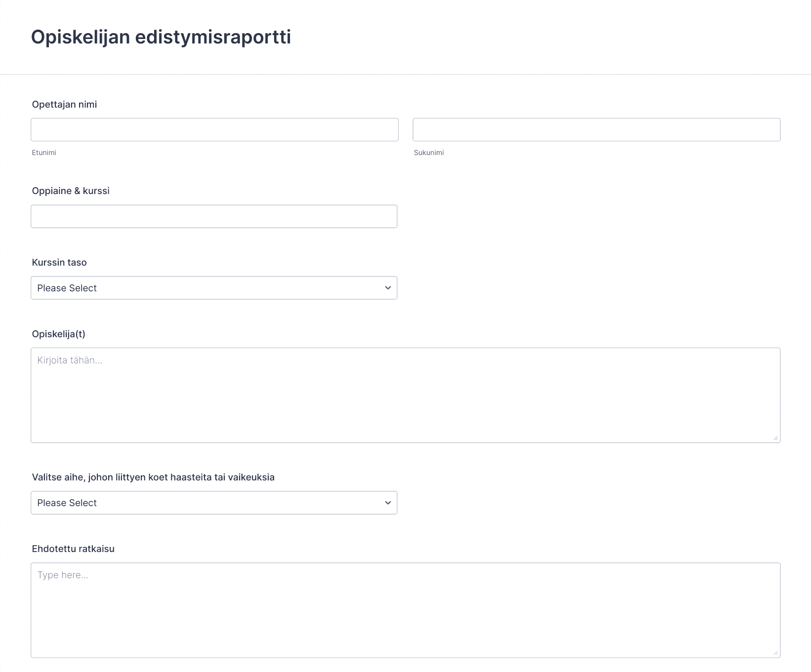
Task: Click the Valitse aihe, johon liittyen label
Action: tap(153, 477)
